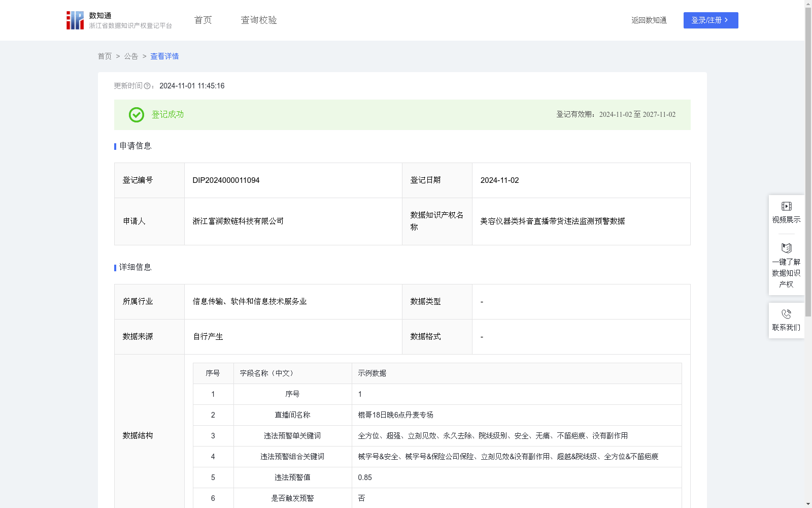
Task: Go to the 首页 nav tab
Action: click(203, 20)
